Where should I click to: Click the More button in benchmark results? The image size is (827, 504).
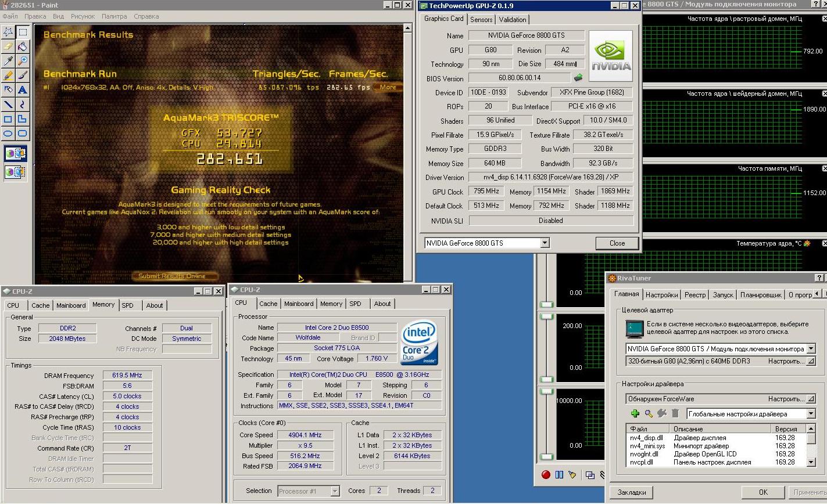[x=388, y=87]
